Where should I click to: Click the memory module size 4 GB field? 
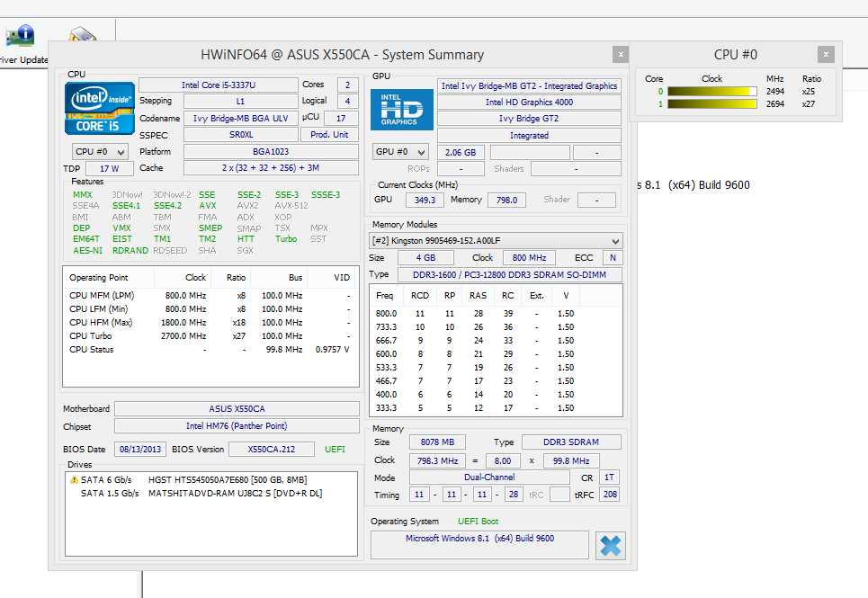425,258
